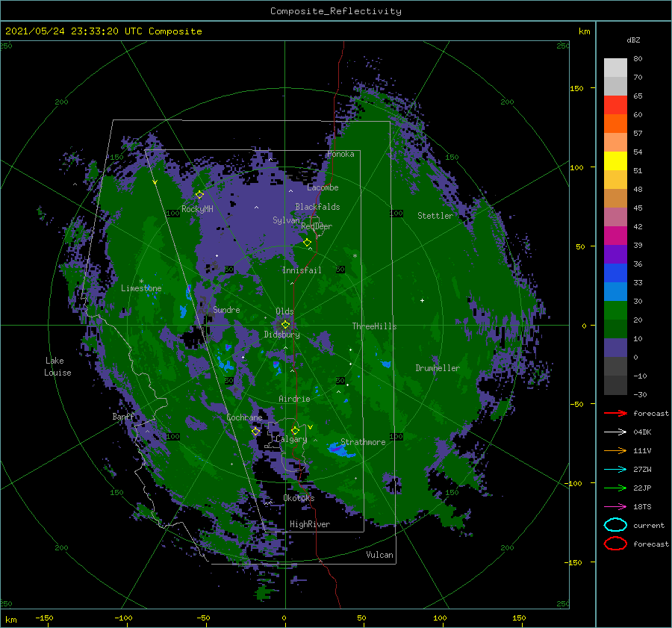Screen dimensions: 672x628
Task: Click the 65 dBZ red color swatch
Action: (615, 105)
